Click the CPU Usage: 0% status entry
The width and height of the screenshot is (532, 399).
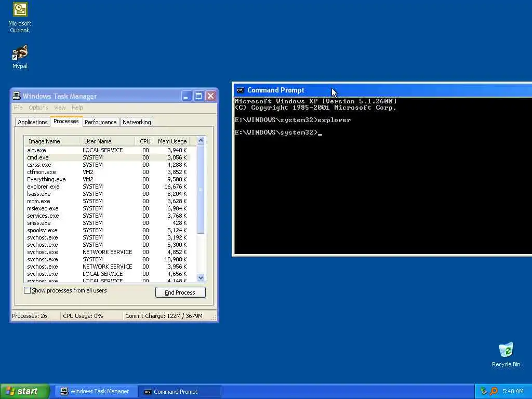point(91,316)
